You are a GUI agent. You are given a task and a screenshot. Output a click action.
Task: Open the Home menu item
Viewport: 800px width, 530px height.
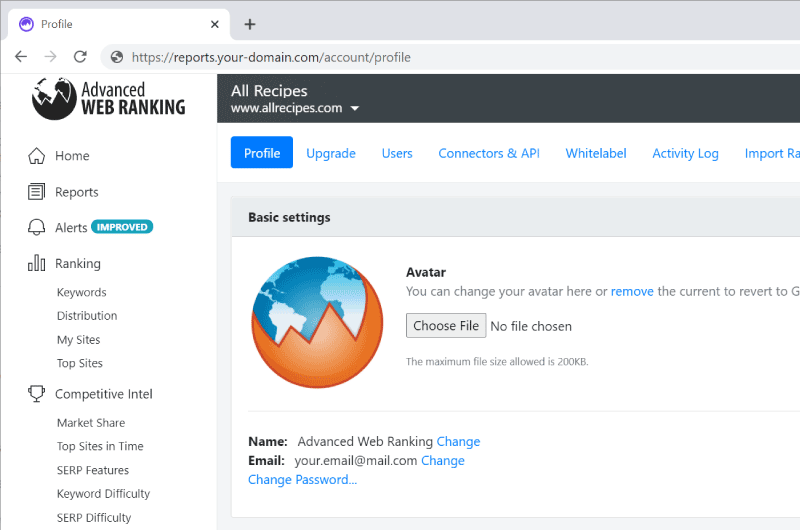72,156
